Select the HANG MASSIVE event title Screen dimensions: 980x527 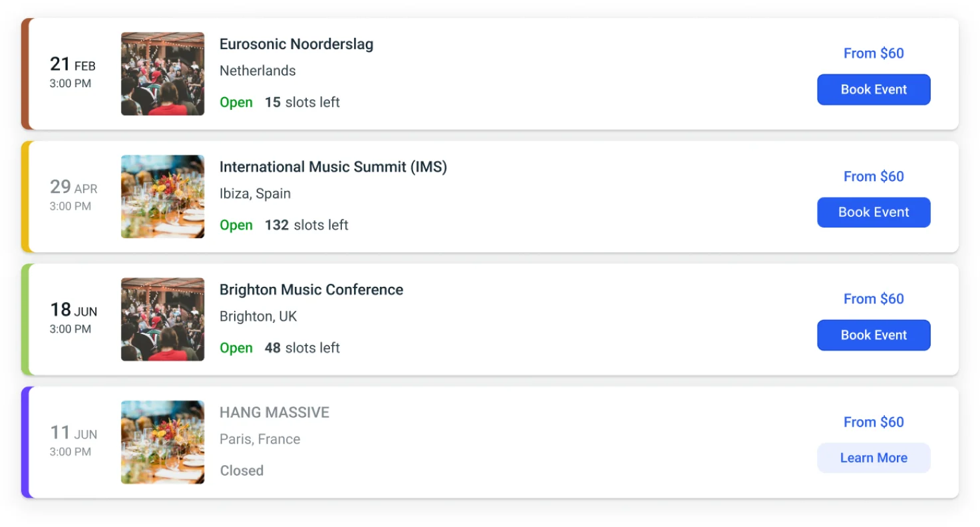[274, 413]
